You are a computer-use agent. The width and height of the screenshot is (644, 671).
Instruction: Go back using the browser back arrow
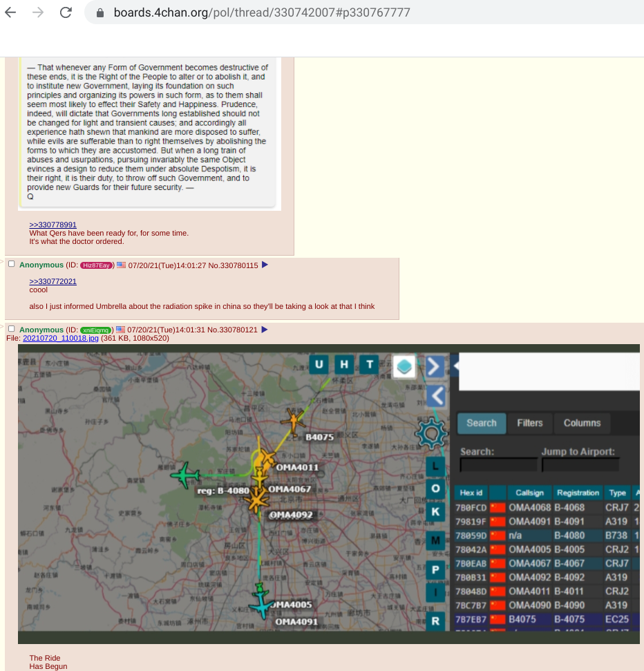(10, 12)
